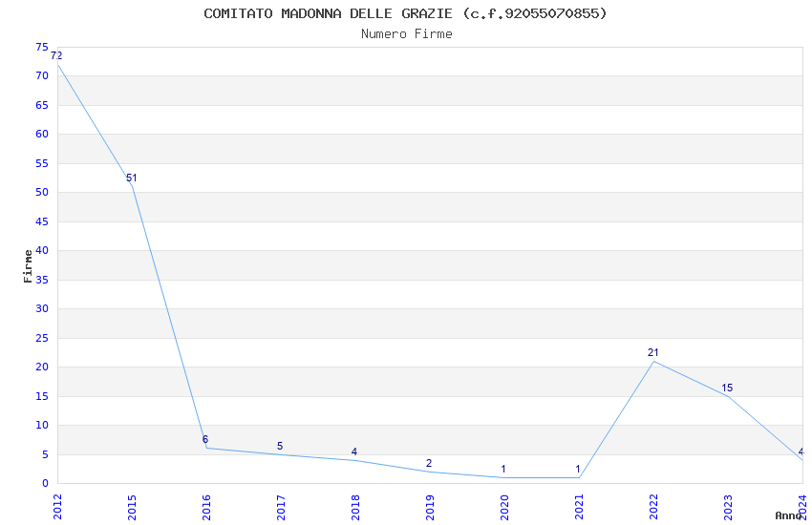The image size is (812, 525).
Task: Click x-axis year 2015
Action: pyautogui.click(x=132, y=507)
